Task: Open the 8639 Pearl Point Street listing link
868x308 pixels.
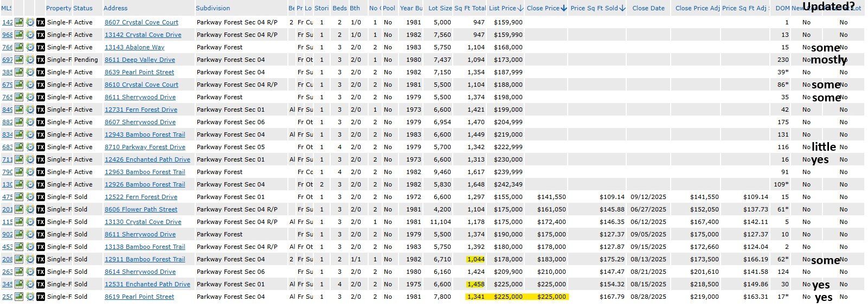Action: coord(139,72)
